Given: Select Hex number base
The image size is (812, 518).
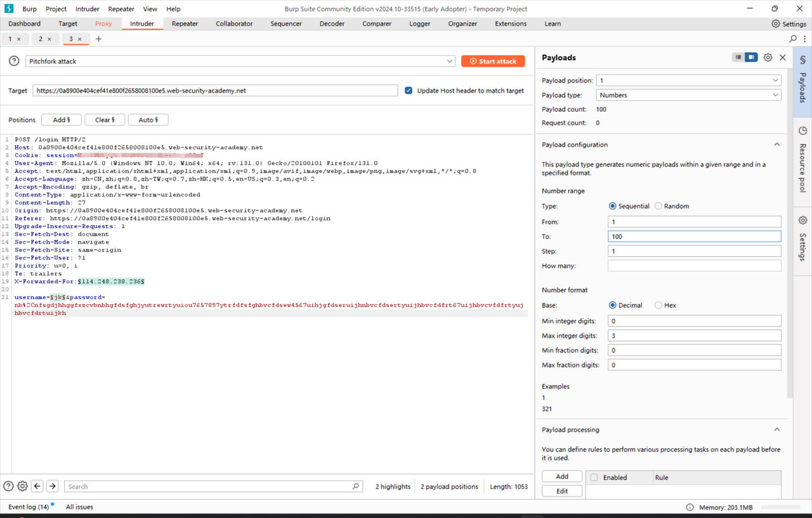Looking at the screenshot, I should (x=657, y=305).
